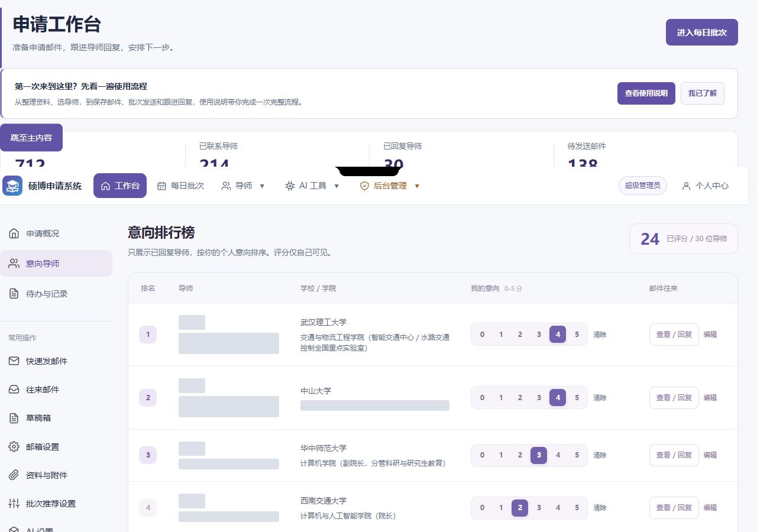Click 编辑 in the 中山大学 row
This screenshot has height=532, width=757.
pos(710,398)
